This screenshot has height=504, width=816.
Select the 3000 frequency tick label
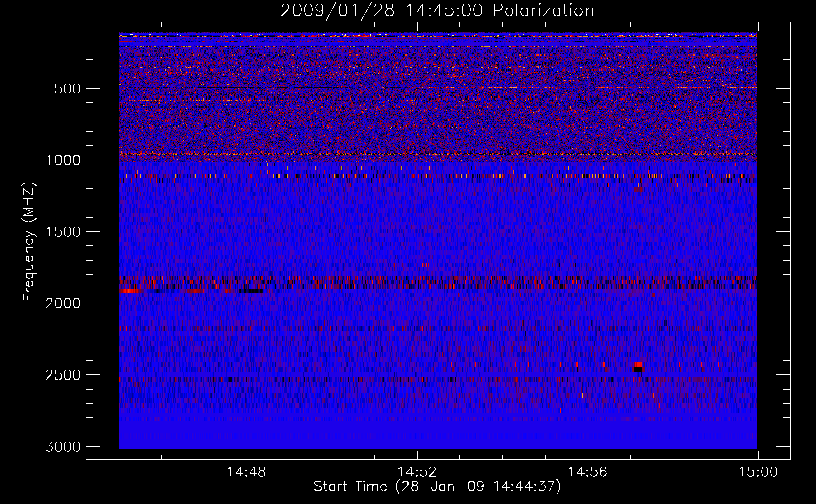click(x=63, y=447)
